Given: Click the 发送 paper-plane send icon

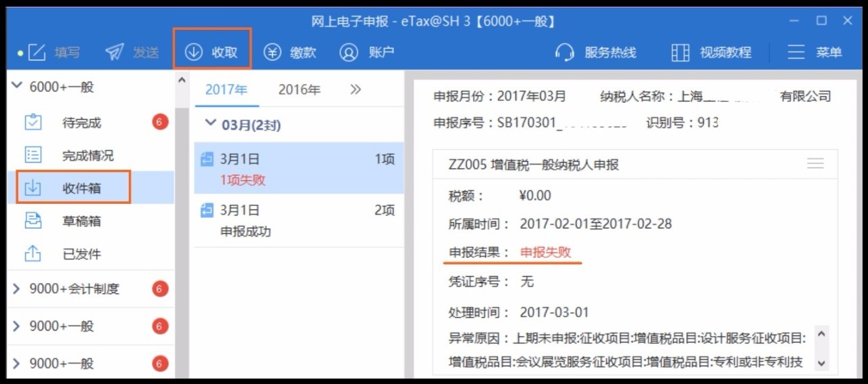Looking at the screenshot, I should tap(115, 52).
